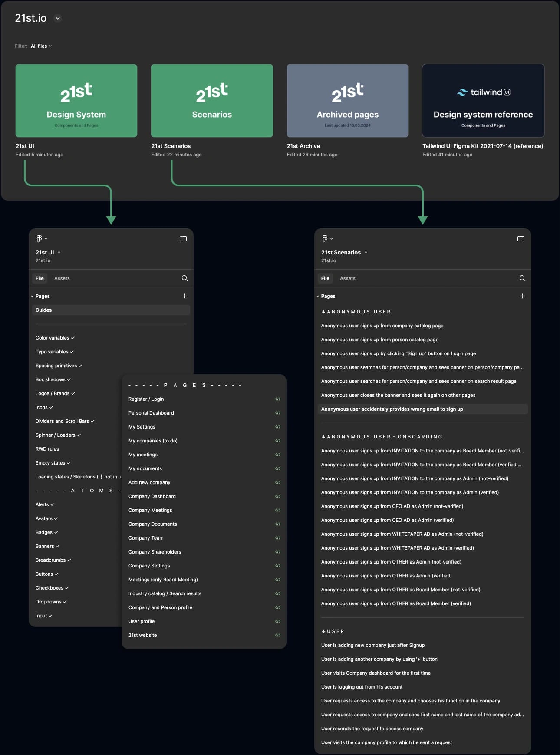
Task: Open Figma main menu in 21st Scenarios panel
Action: [327, 239]
